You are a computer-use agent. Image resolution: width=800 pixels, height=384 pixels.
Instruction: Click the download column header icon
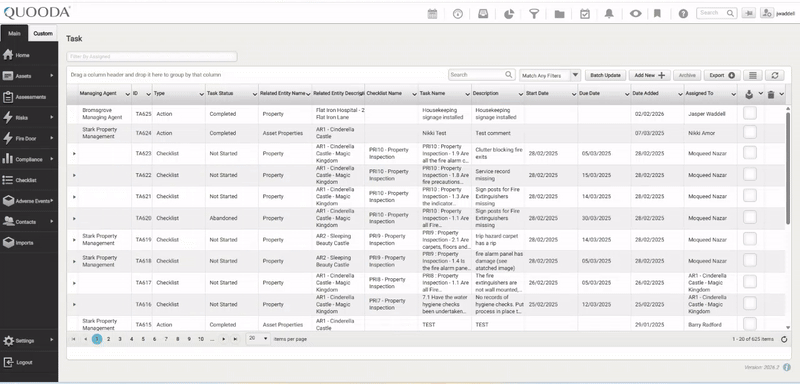(x=749, y=94)
